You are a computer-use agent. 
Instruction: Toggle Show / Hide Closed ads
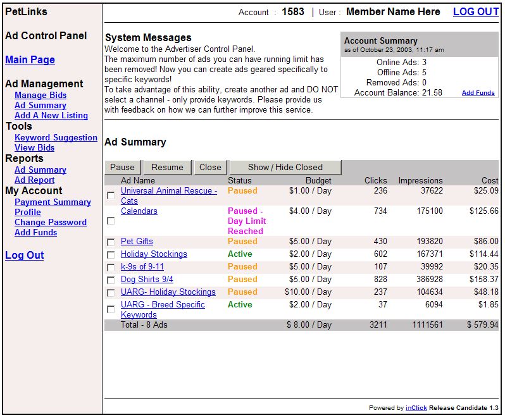(x=285, y=167)
